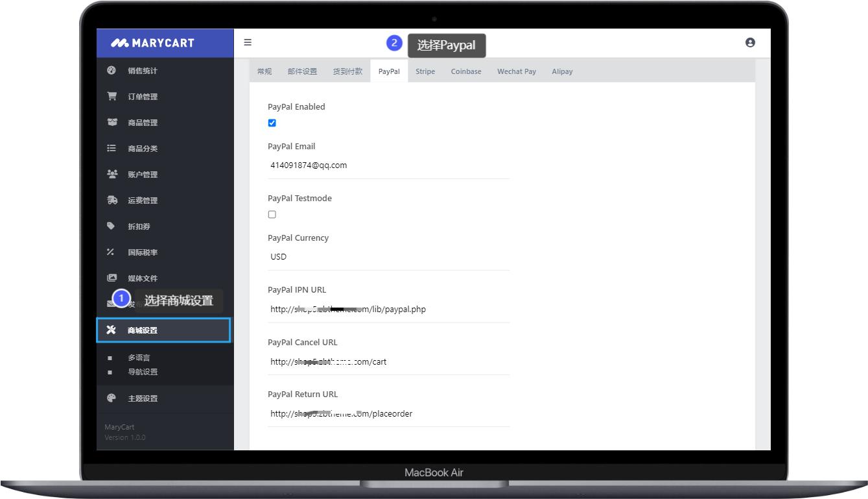Open 折扣券 via the tag icon
Viewport: 868px width, 499px height.
(111, 226)
